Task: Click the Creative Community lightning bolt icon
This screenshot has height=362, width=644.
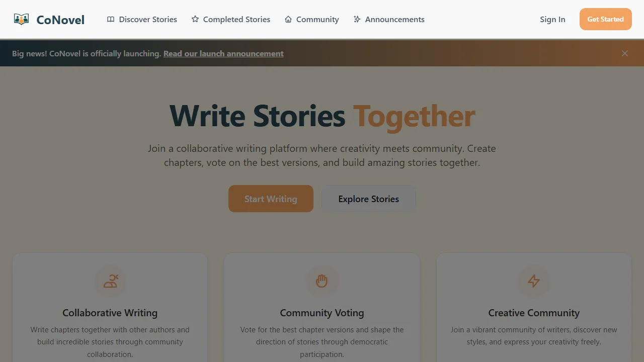Action: coord(534,281)
